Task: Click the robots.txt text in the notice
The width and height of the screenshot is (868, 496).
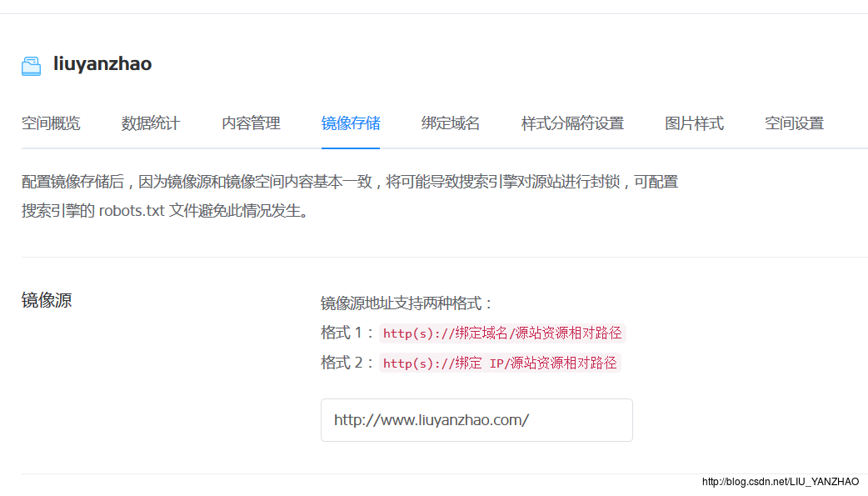Action: pos(132,211)
